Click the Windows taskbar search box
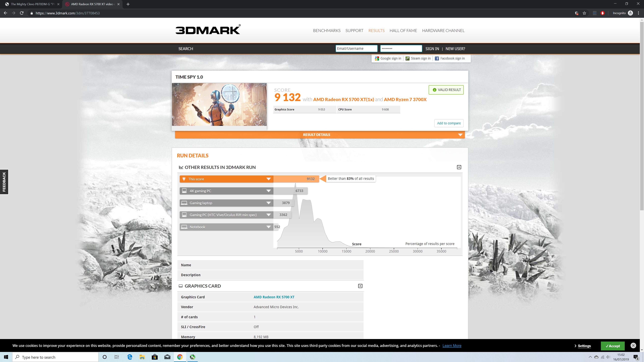The width and height of the screenshot is (644, 362). 55,357
